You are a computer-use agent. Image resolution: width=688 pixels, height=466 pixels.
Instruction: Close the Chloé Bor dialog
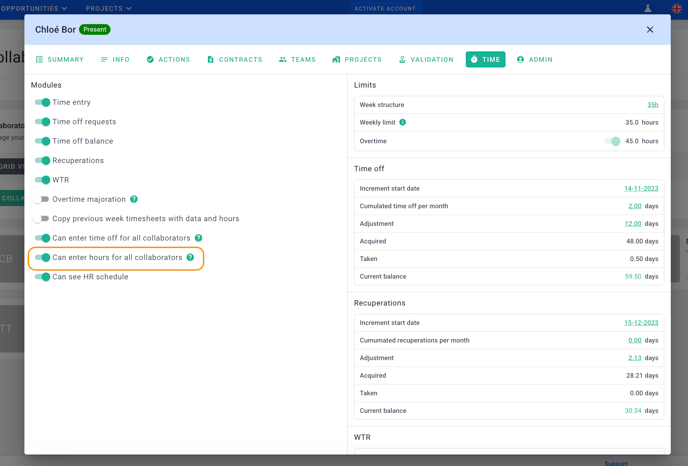650,30
